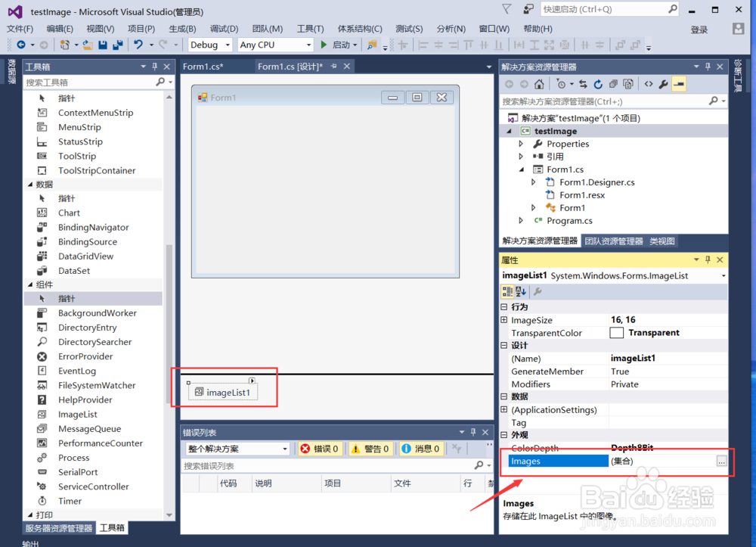Collapse the testImage project node

click(x=509, y=131)
